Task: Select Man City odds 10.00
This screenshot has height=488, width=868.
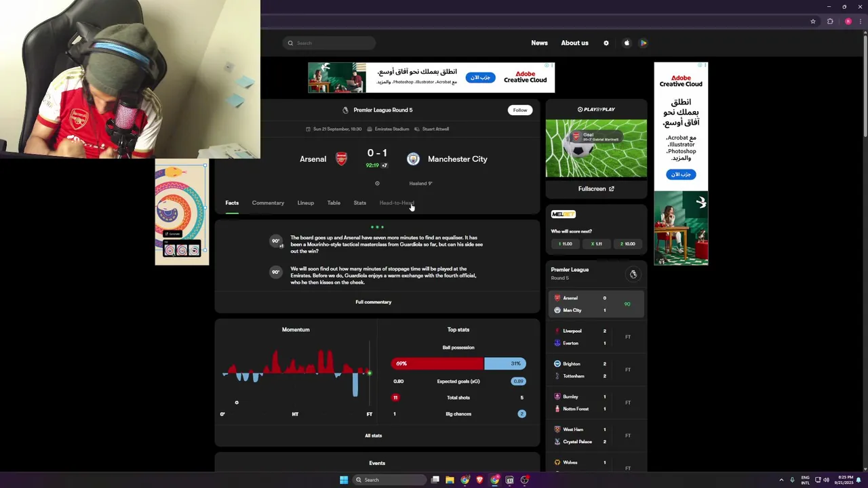Action: tap(628, 244)
